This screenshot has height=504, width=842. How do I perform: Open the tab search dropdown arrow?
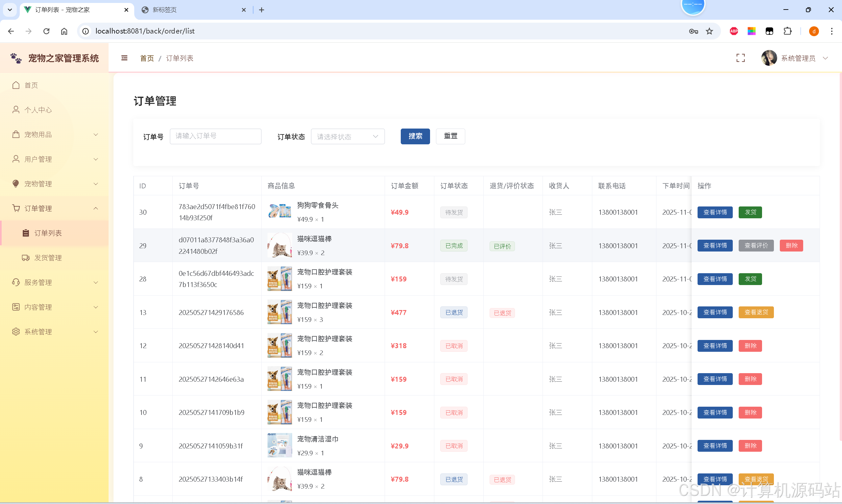click(x=10, y=10)
